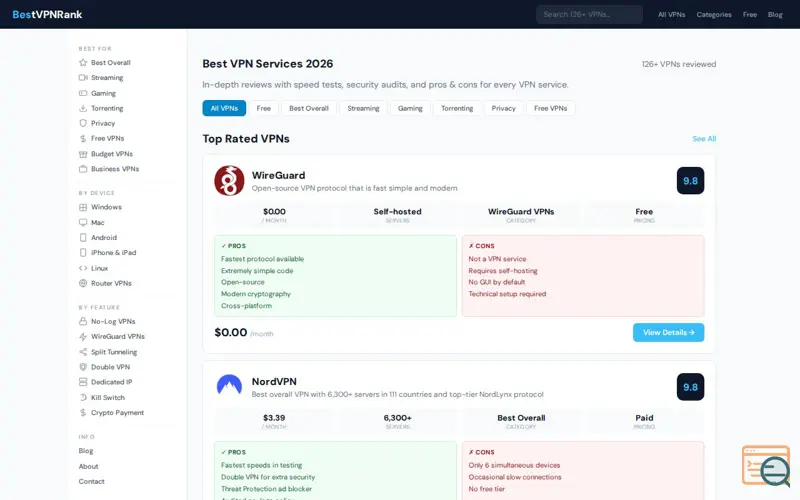This screenshot has height=500, width=800.
Task: Select the Torrenting filter tab
Action: pos(457,108)
